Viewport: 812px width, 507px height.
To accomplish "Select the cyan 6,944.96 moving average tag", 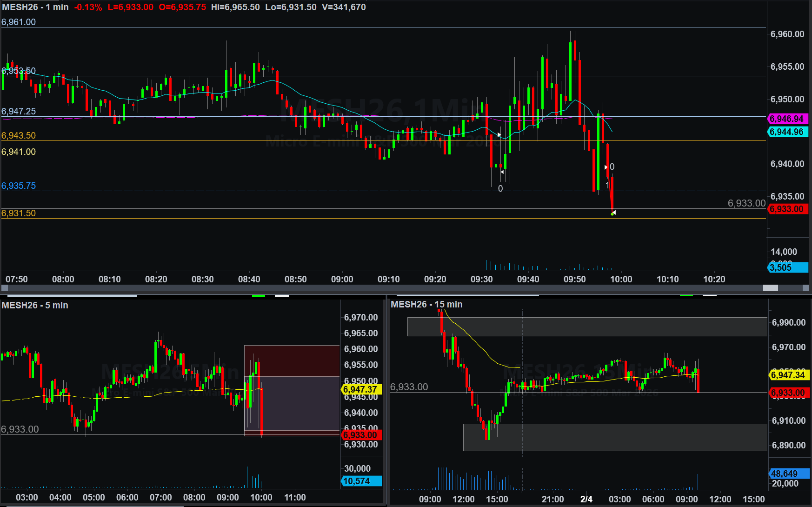I will pos(787,132).
